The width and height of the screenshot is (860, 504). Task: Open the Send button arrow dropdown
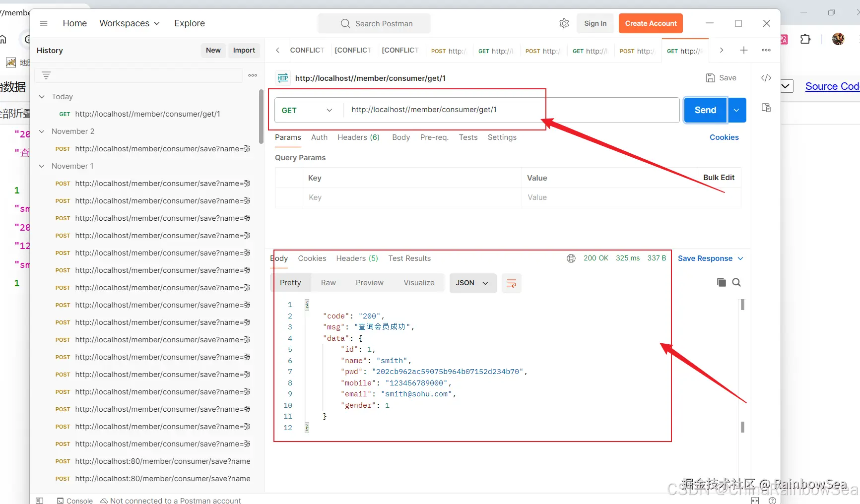[737, 110]
